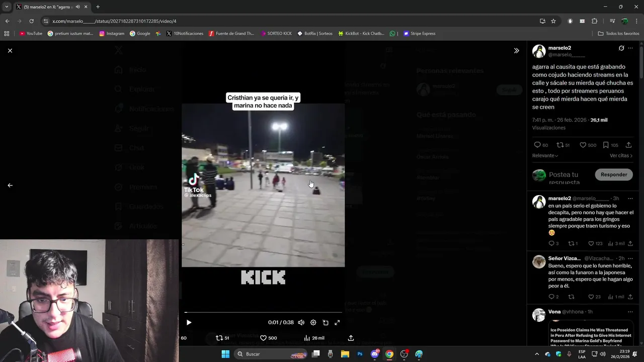Open the Ice Poseidon image in Vona's reply
Viewport: 644px width, 362px height.
coord(591,333)
